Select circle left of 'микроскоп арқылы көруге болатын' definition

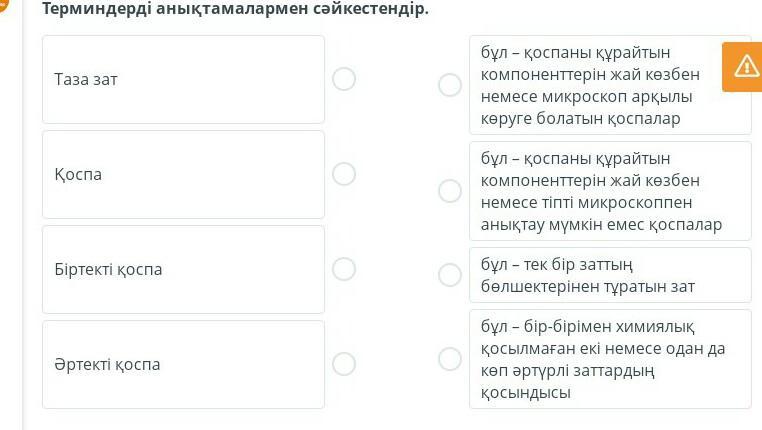click(x=450, y=85)
